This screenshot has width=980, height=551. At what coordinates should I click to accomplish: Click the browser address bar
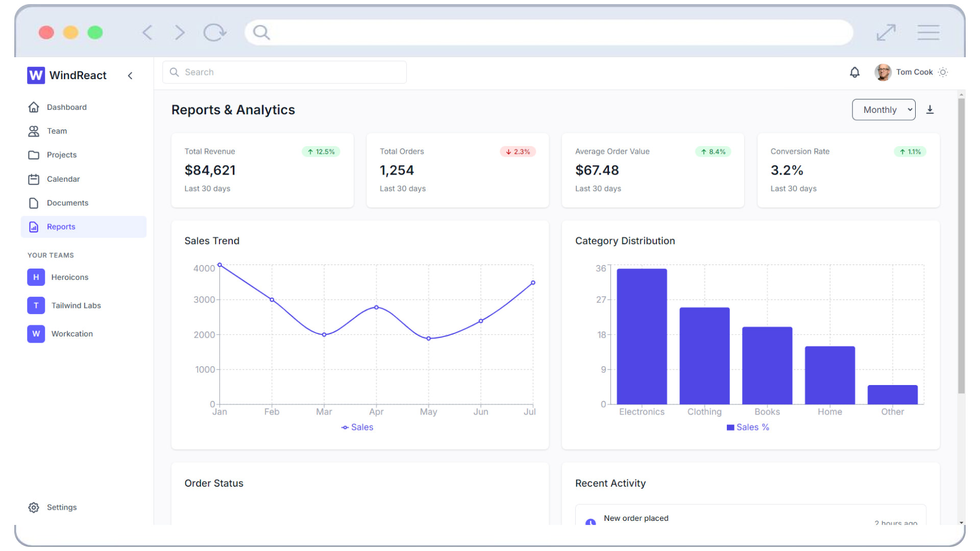point(549,33)
